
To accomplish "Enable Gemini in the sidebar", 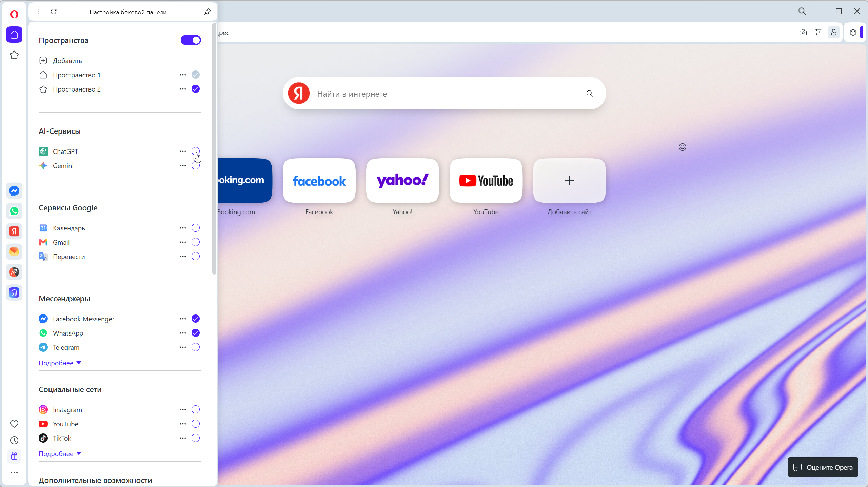I will 196,166.
